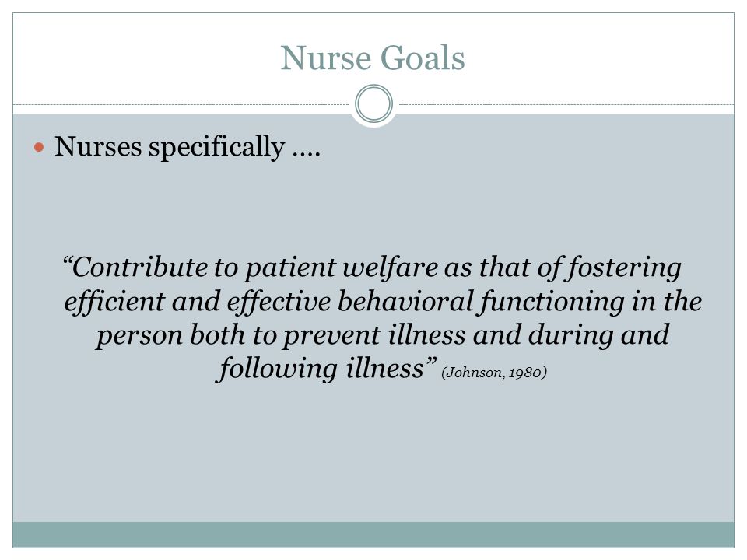Click the 'following illness' closing quote text
This screenshot has width=747, height=560.
(327, 369)
